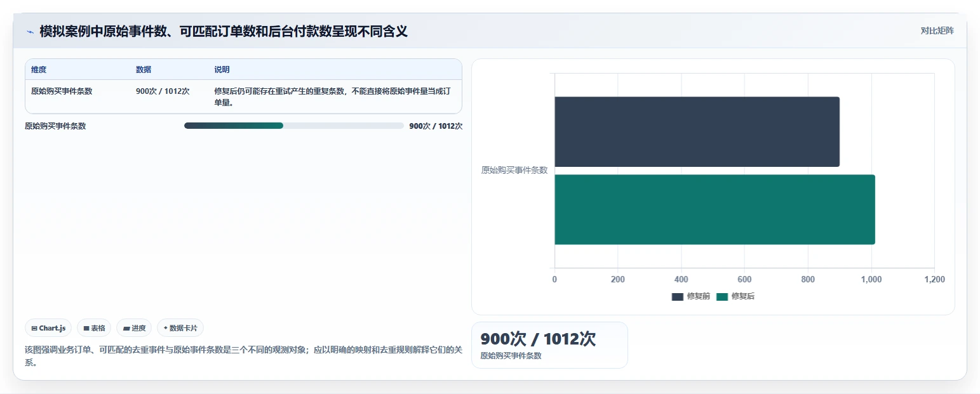This screenshot has height=394, width=980.
Task: Click the 维度 column header
Action: 39,70
